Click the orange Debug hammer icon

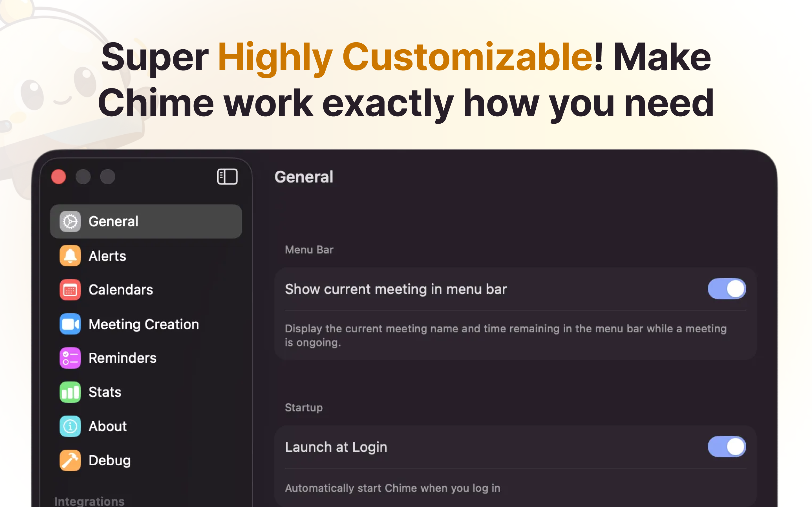point(70,461)
